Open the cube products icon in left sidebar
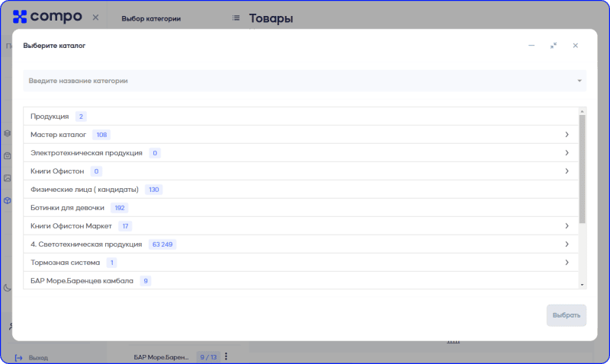 pos(8,200)
